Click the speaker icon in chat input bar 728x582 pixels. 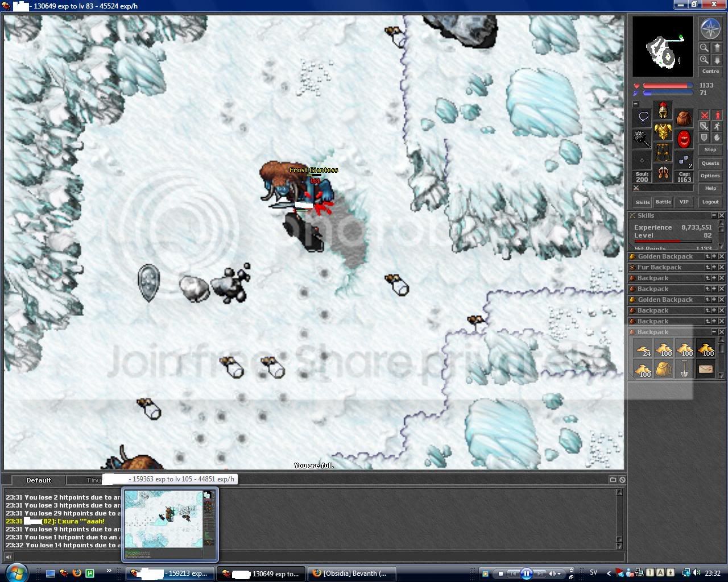(9, 557)
